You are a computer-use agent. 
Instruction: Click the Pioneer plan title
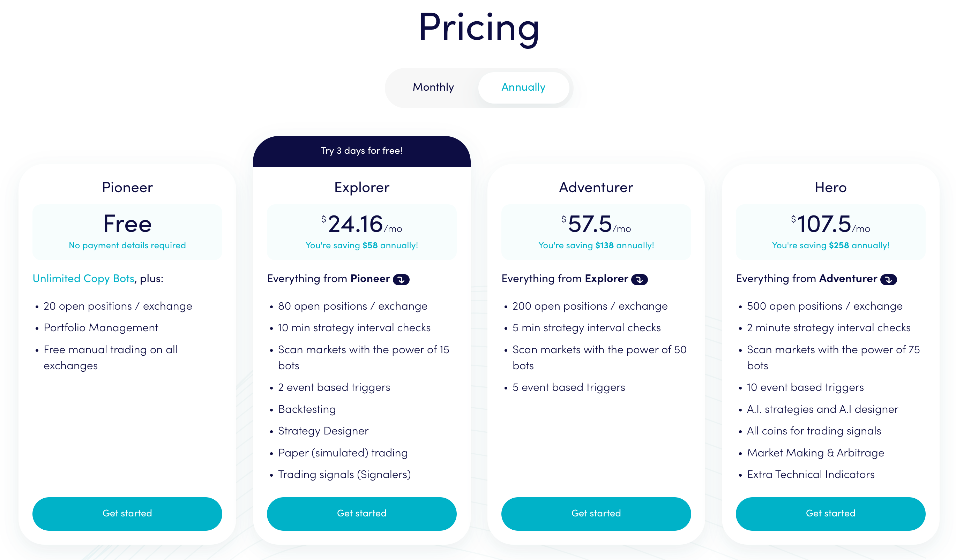tap(127, 187)
